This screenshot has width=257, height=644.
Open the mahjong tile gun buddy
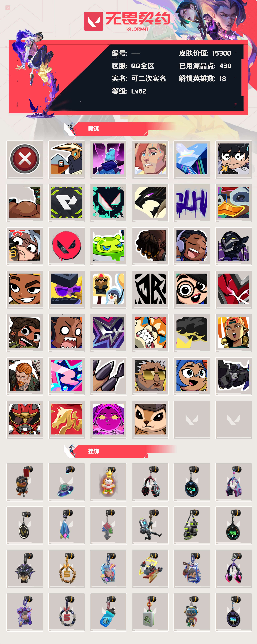[x=150, y=612]
